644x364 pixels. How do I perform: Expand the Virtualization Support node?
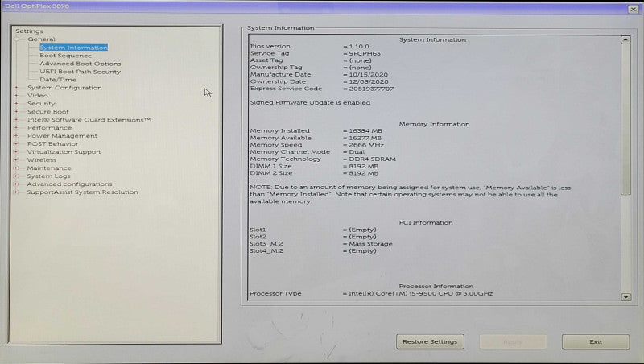pos(17,152)
